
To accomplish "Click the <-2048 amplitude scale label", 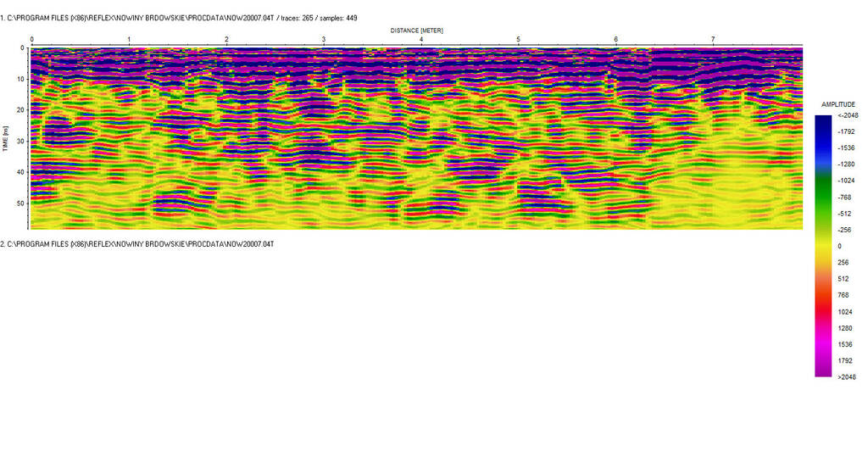I will [x=847, y=116].
